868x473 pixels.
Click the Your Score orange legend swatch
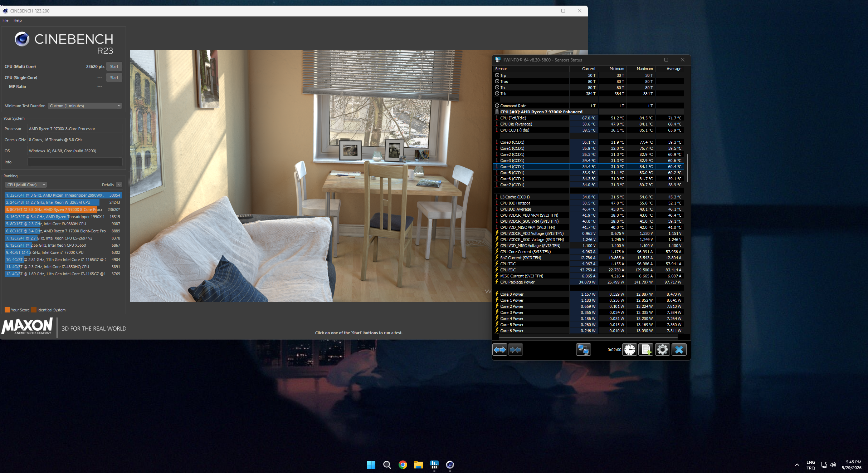pos(7,310)
